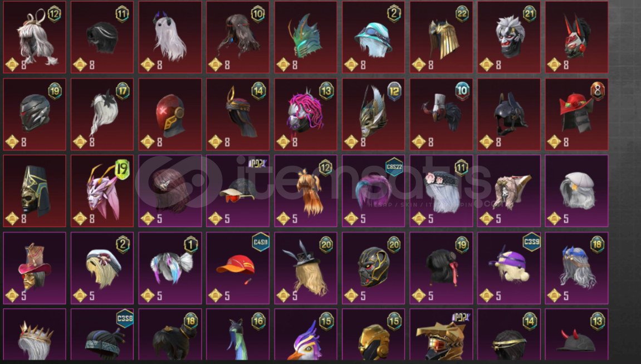Click the orange pigtails hair with badge 12
The height and width of the screenshot is (364, 641).
coord(305,191)
